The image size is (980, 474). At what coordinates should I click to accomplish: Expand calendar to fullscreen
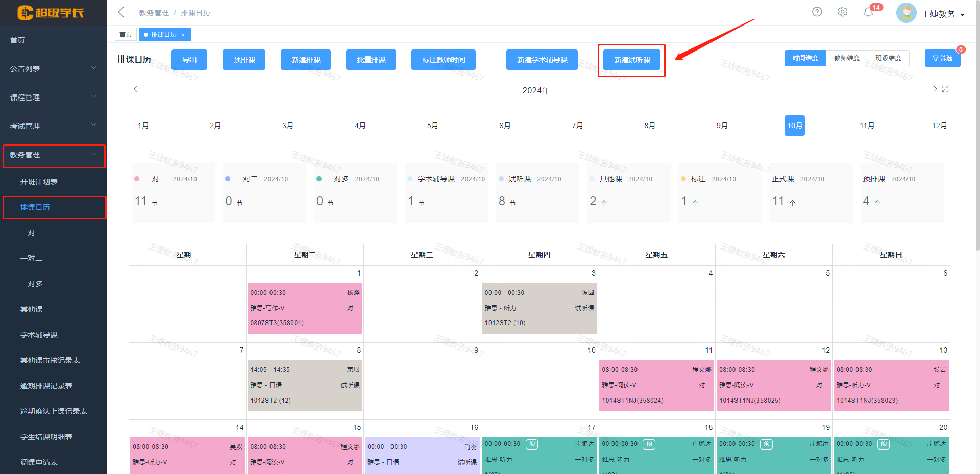pyautogui.click(x=945, y=89)
